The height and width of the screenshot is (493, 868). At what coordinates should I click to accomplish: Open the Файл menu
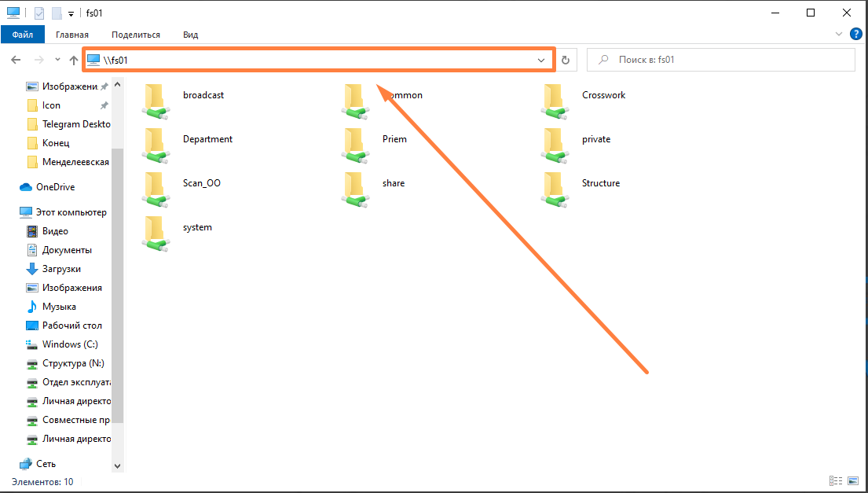tap(22, 35)
